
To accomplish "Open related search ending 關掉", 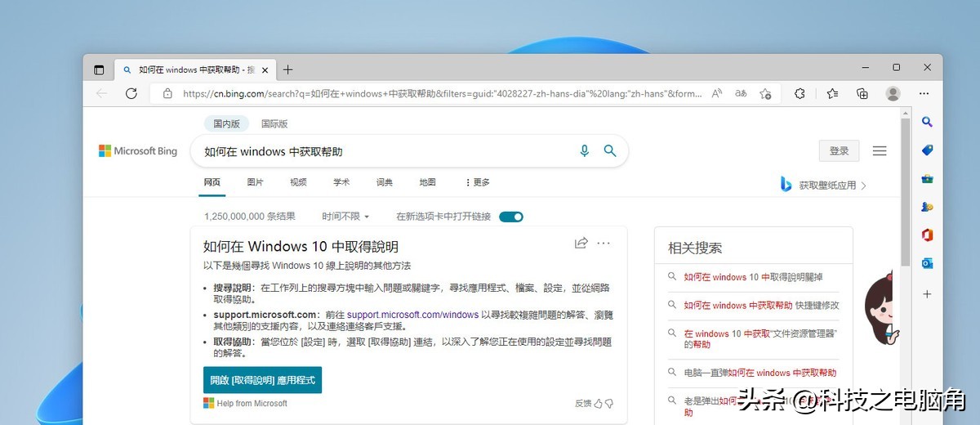I will (753, 277).
